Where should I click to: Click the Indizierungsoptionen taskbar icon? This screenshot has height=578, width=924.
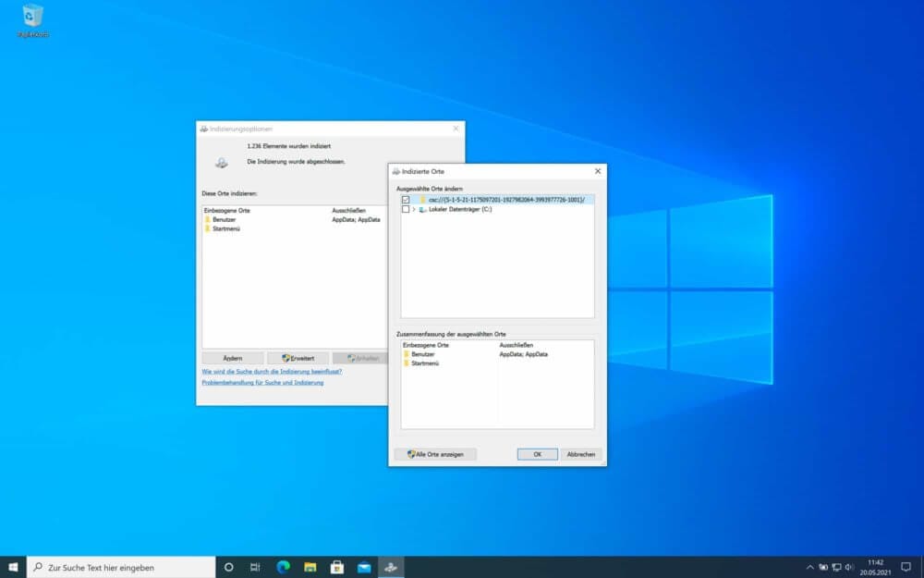coord(391,568)
